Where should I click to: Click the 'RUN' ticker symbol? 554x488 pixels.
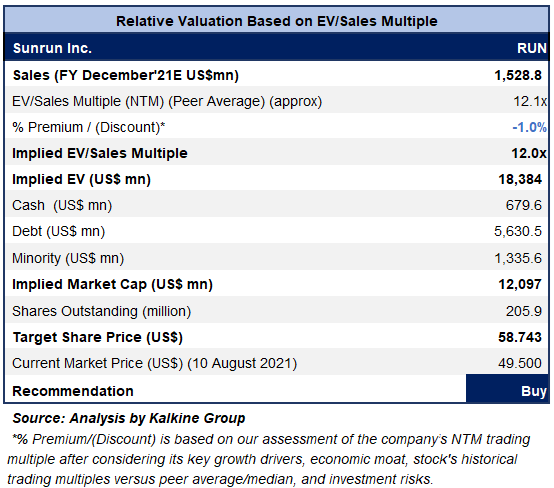tap(532, 48)
